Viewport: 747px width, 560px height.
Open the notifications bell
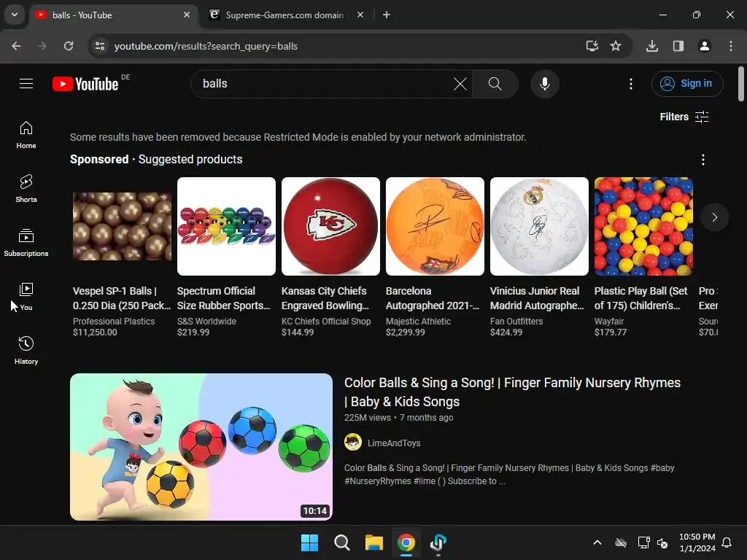click(x=727, y=542)
